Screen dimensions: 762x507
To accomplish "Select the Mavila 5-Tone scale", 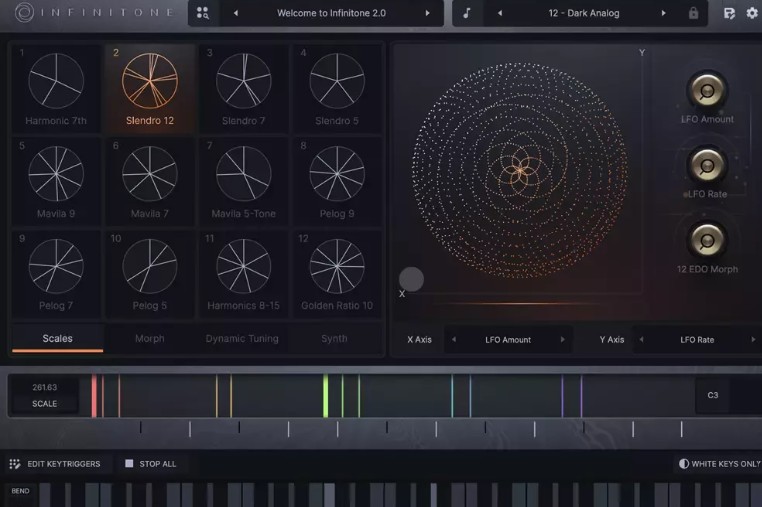I will 243,181.
